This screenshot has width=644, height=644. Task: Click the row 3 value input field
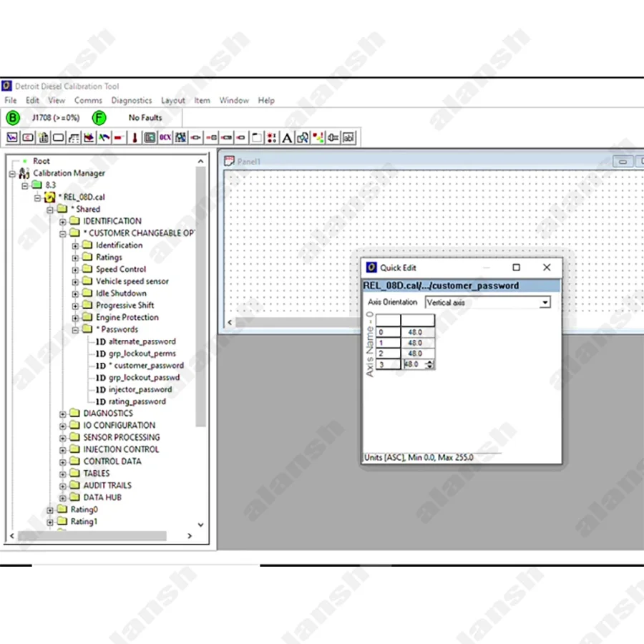(414, 364)
